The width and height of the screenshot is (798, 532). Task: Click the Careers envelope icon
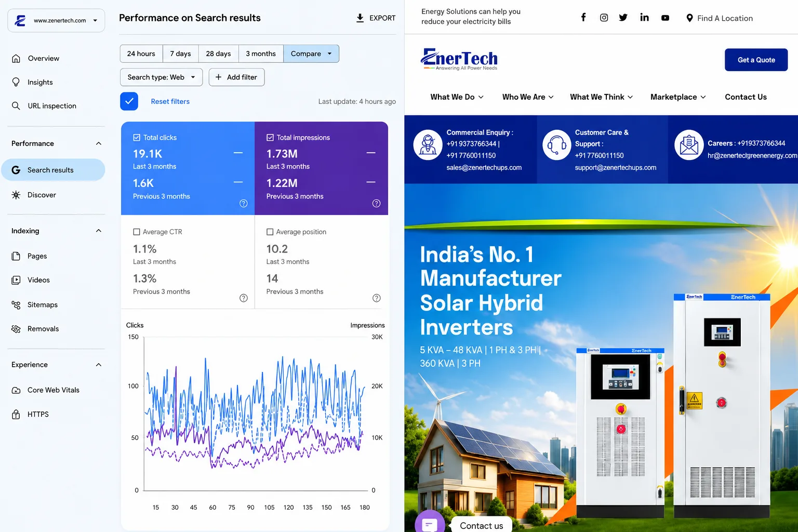[x=689, y=145]
